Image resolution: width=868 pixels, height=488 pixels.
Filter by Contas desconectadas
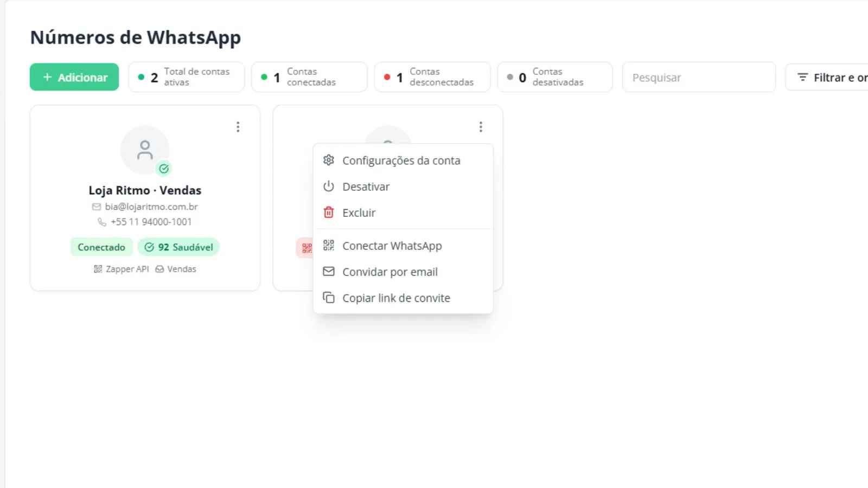(x=432, y=77)
